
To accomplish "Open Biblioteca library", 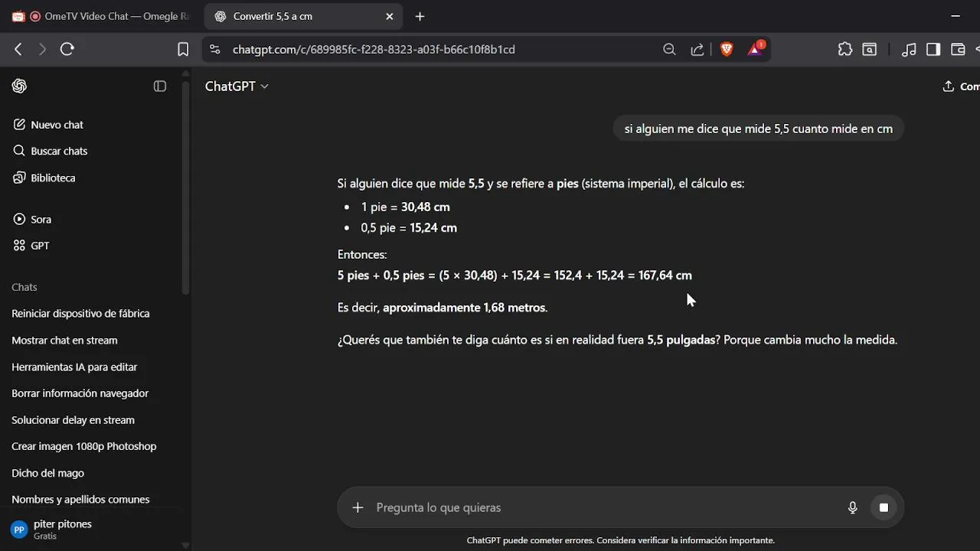I will 44,178.
